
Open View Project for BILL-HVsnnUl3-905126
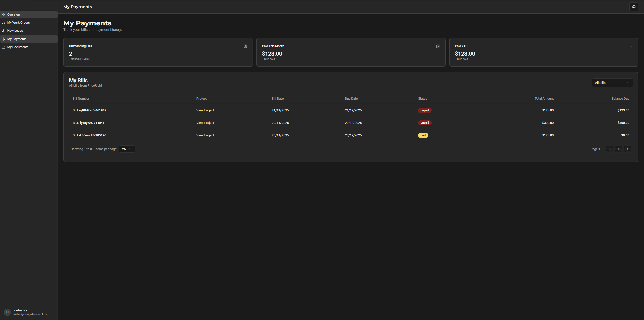[205, 135]
